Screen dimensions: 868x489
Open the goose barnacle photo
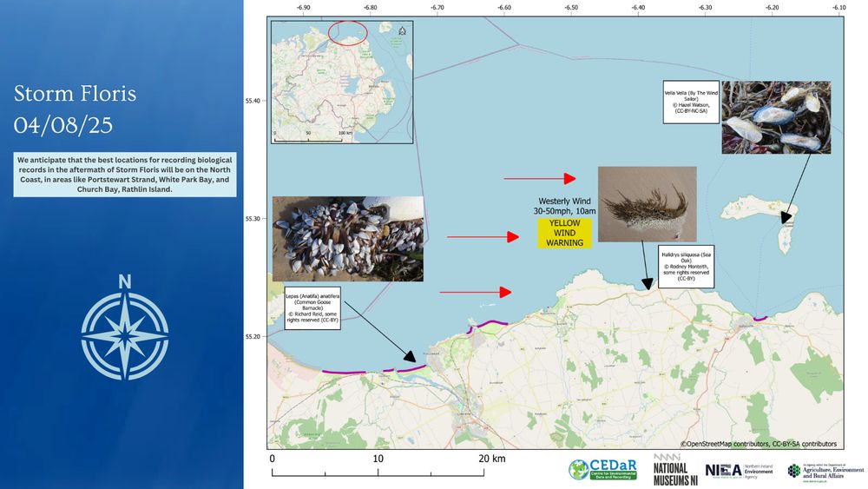pos(348,239)
